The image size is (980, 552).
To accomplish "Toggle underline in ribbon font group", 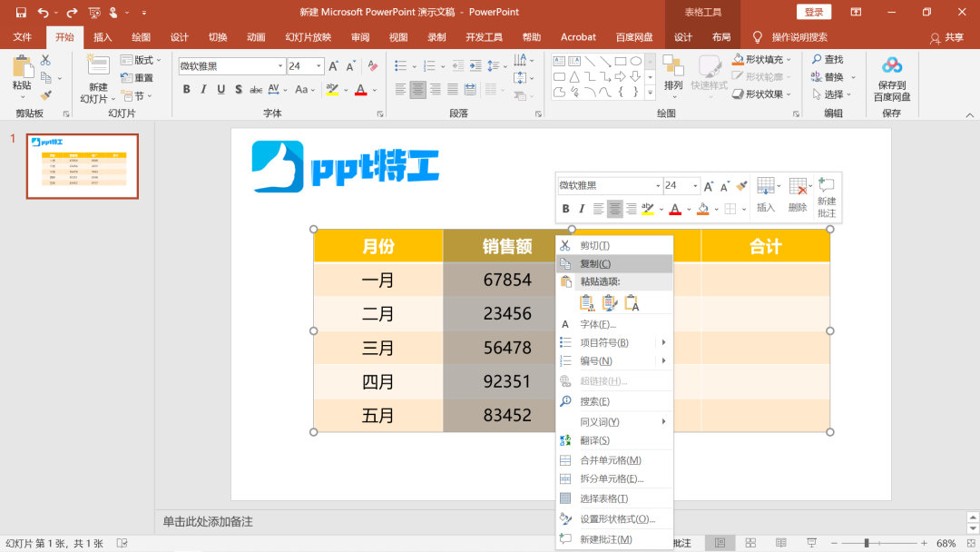I will [x=220, y=89].
